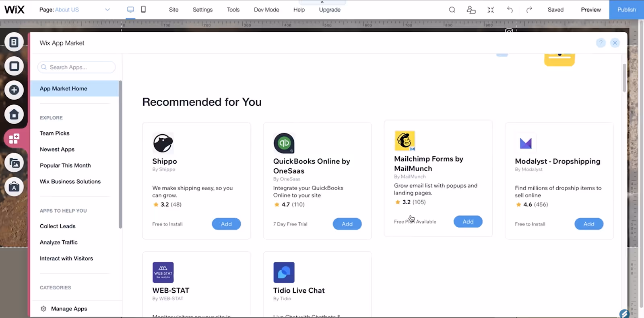The height and width of the screenshot is (318, 644).
Task: Redo the last action
Action: [529, 10]
